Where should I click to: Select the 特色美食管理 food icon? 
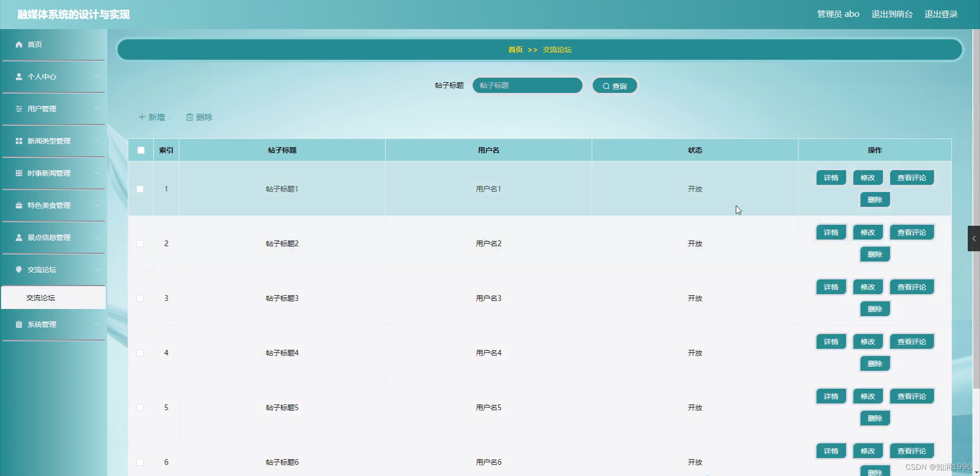(x=18, y=205)
